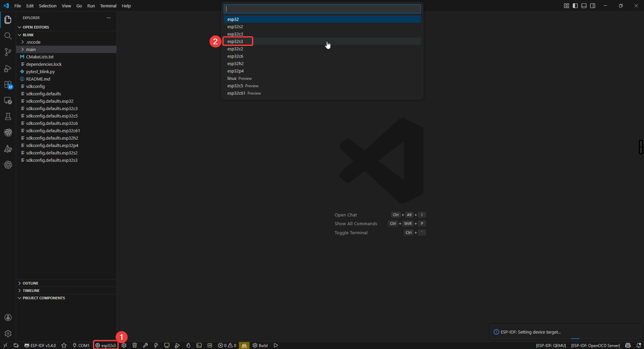Open README.md in the explorer
Viewport: 644px width, 349px height.
click(66, 79)
